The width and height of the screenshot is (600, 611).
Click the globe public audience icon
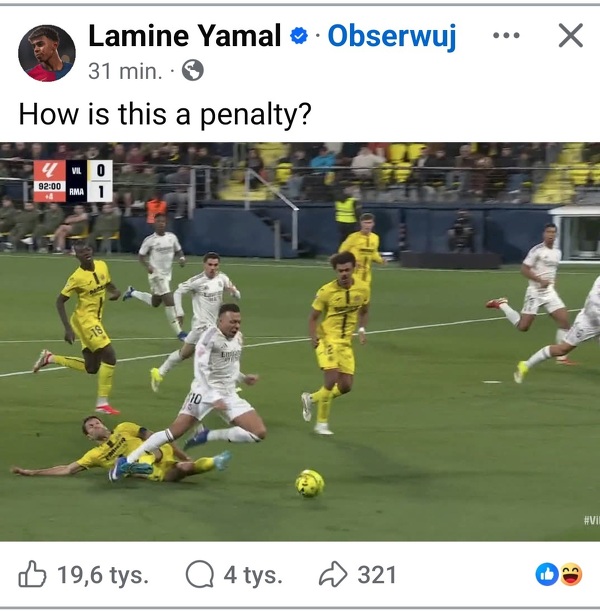click(193, 71)
